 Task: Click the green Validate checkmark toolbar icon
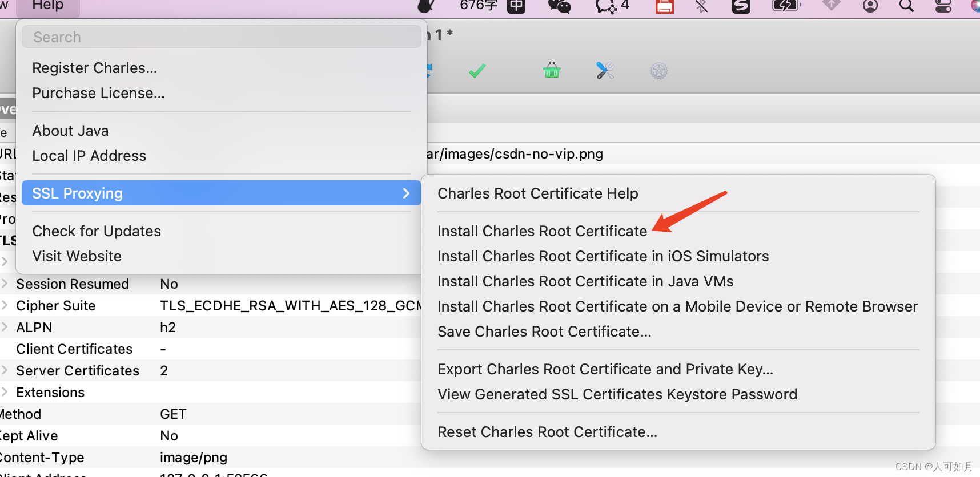pos(477,71)
